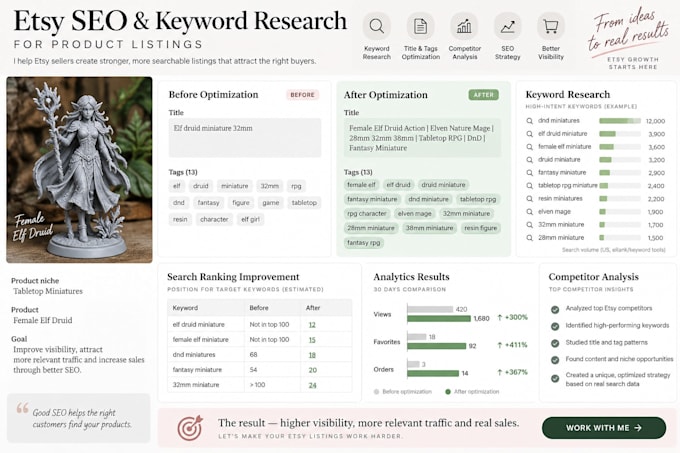Click the 'fantasy rpg' tag chip
Image resolution: width=680 pixels, height=453 pixels.
[x=363, y=243]
